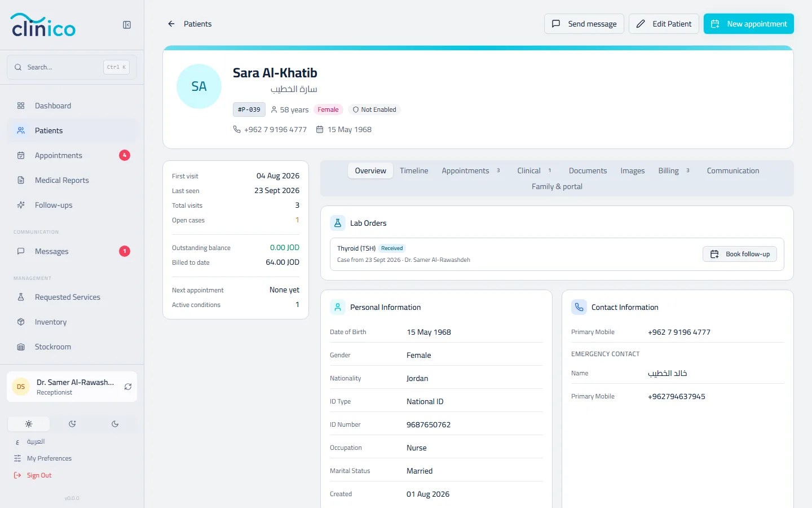The height and width of the screenshot is (508, 812).
Task: Click the Received status badge
Action: [x=392, y=248]
